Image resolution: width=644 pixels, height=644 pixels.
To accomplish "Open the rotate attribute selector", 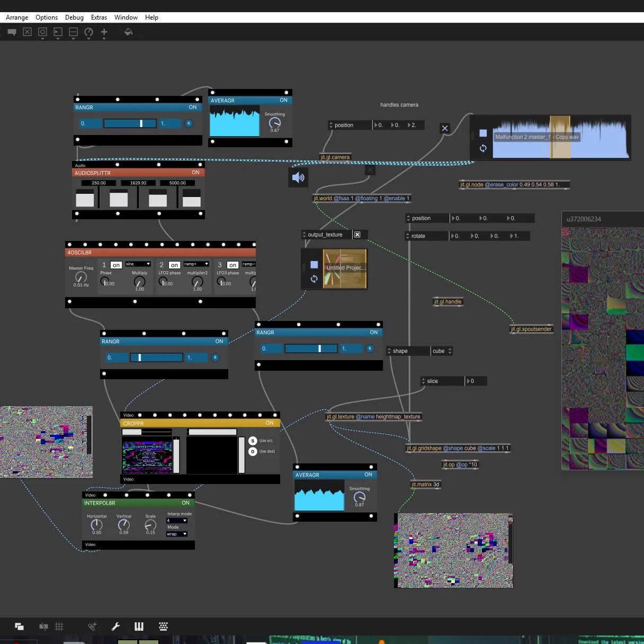I will coord(427,236).
